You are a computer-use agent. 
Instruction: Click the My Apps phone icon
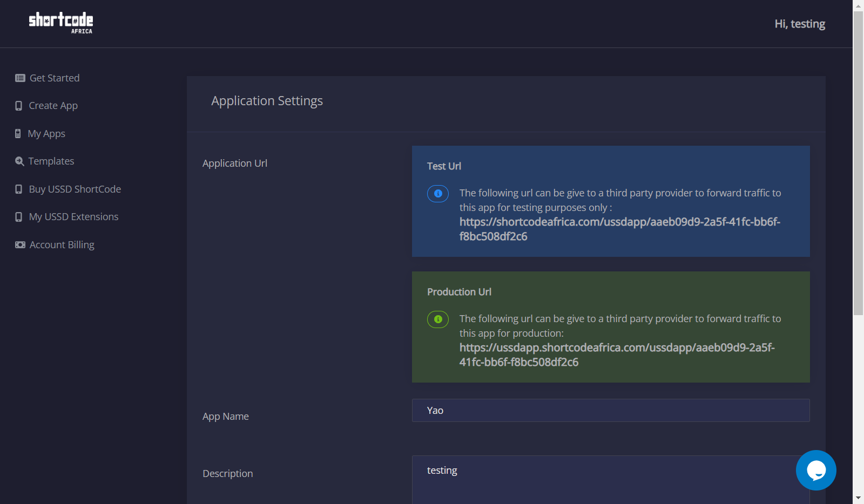click(x=18, y=134)
